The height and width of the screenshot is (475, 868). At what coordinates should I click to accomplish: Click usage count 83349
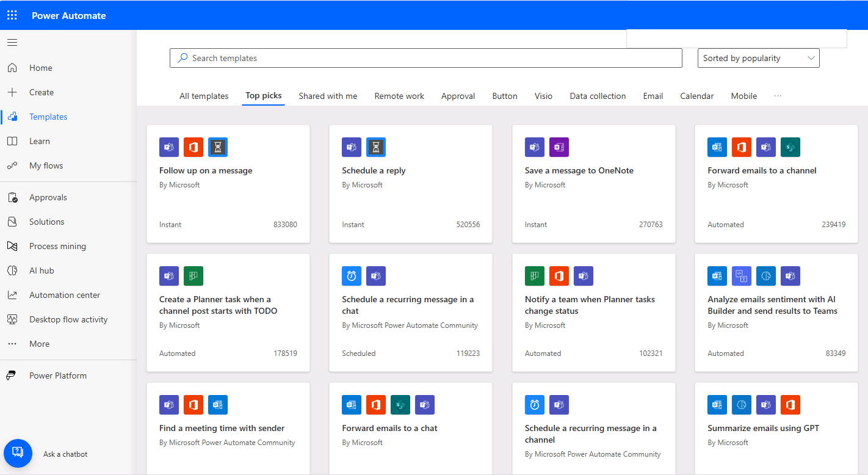[x=836, y=354]
